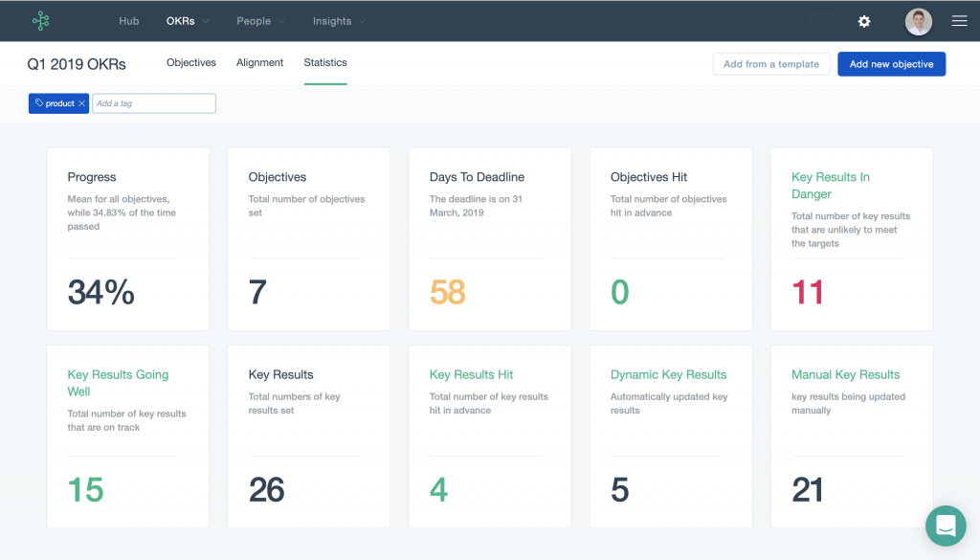Click Add new objective button
This screenshot has height=560, width=980.
tap(891, 64)
